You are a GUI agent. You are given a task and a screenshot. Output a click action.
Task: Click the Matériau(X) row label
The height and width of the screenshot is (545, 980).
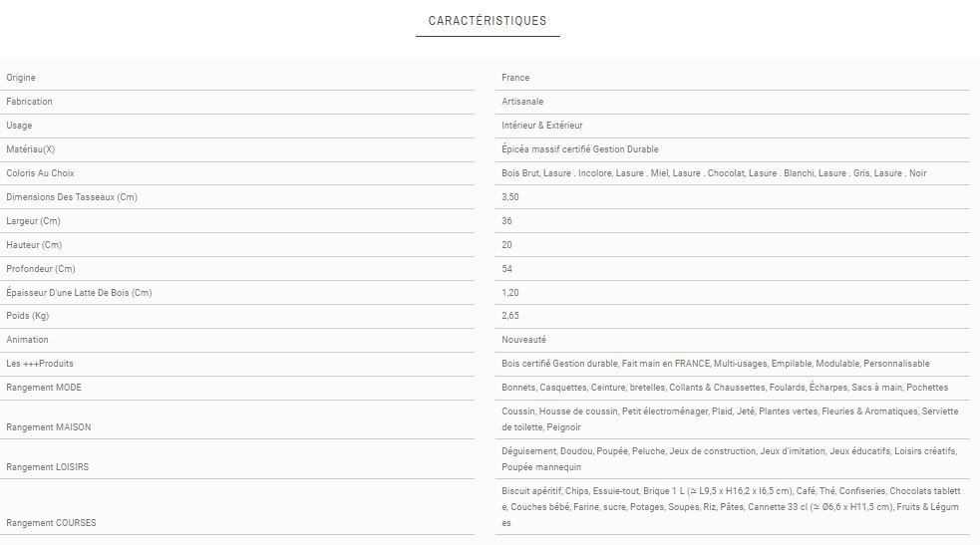coord(31,149)
